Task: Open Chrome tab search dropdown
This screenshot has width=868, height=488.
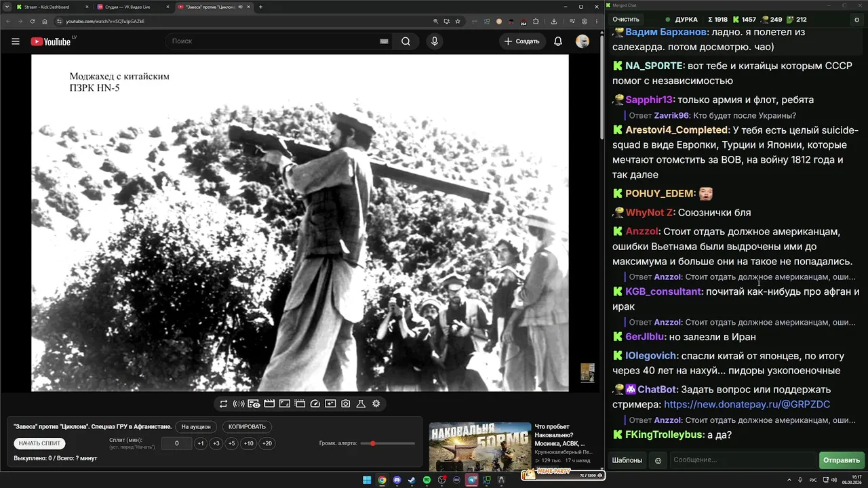Action: pos(5,7)
